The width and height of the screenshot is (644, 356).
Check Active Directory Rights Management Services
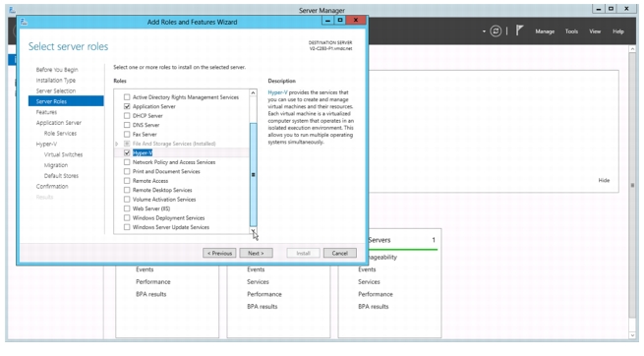pos(127,97)
